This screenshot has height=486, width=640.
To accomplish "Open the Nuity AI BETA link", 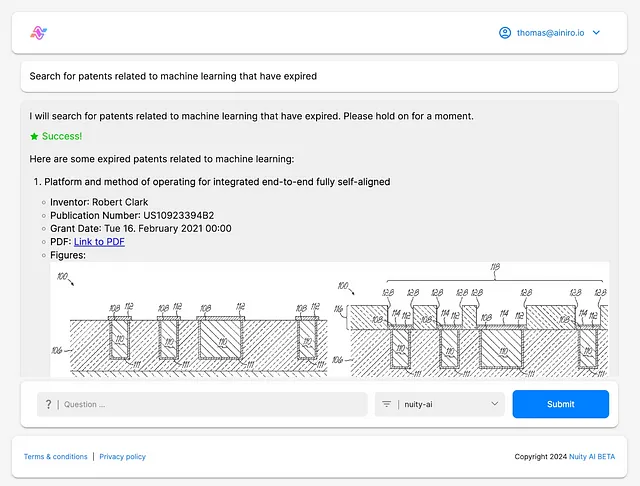I will tap(592, 457).
